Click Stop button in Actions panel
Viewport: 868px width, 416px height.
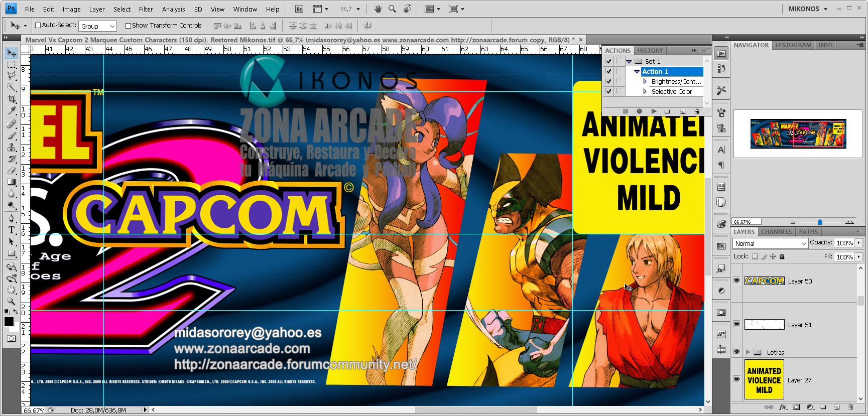tap(625, 111)
